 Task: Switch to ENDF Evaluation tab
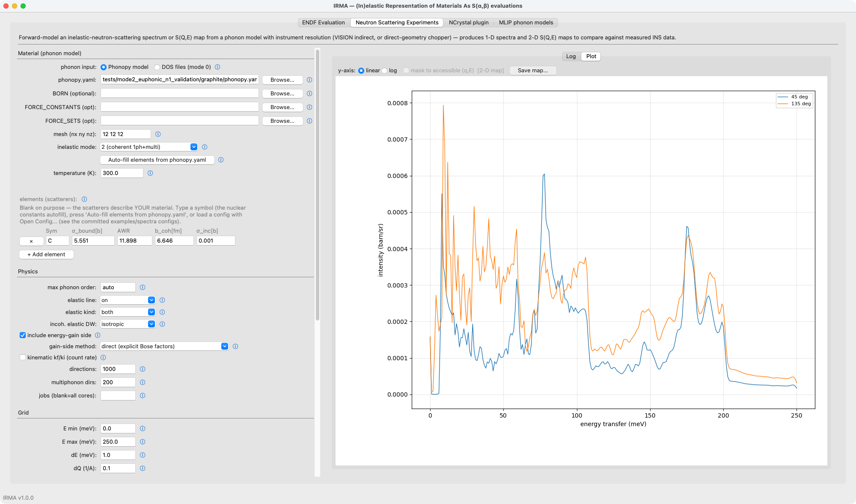pyautogui.click(x=324, y=23)
